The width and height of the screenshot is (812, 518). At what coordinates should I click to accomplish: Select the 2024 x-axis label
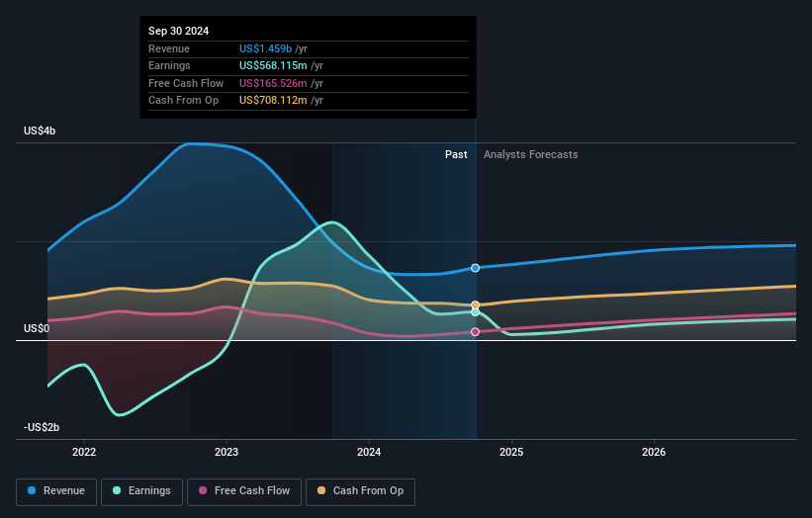coord(369,452)
